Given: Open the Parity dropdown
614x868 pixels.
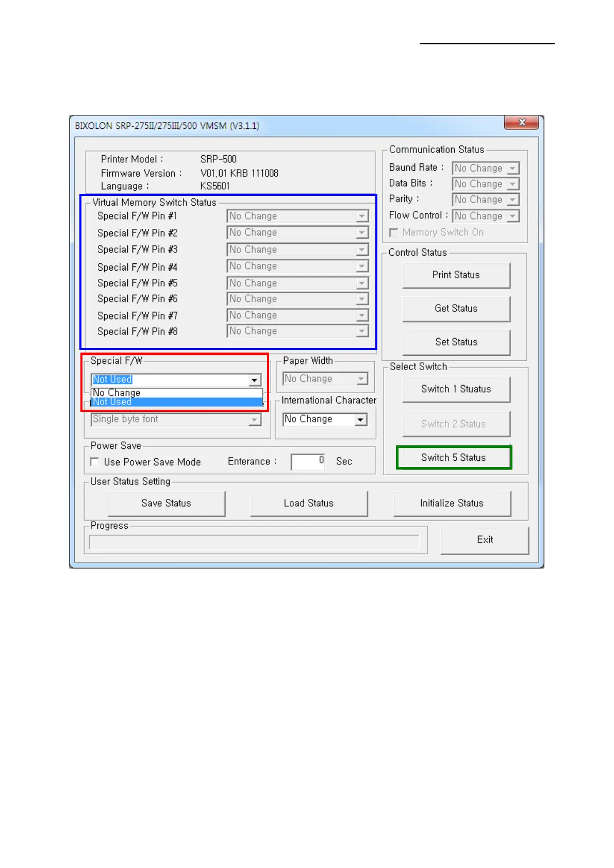Looking at the screenshot, I should 486,199.
